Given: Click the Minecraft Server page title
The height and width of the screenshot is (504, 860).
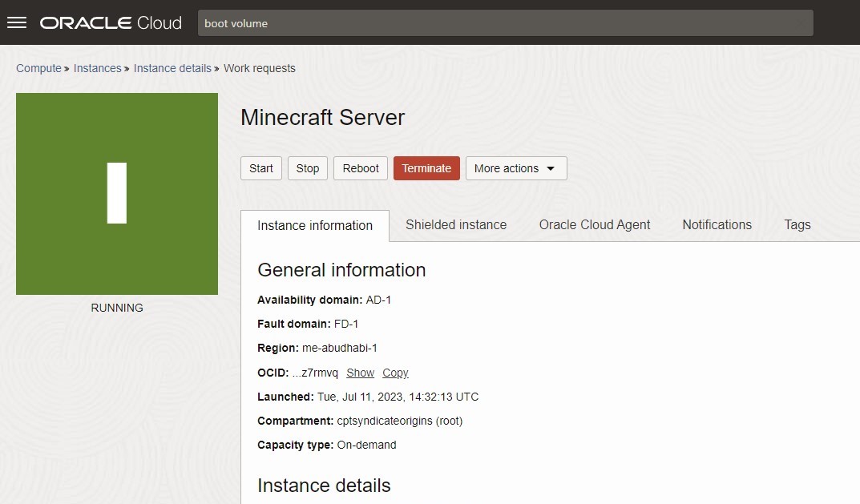Looking at the screenshot, I should [x=322, y=118].
